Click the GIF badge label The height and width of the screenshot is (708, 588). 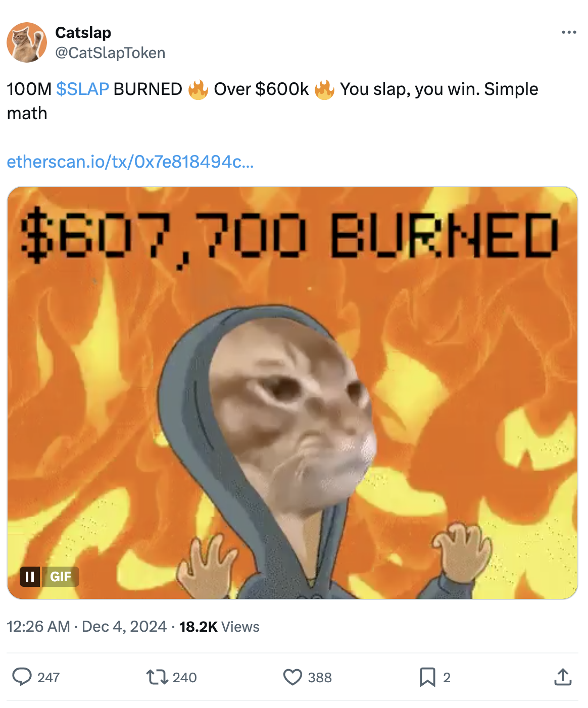(60, 576)
